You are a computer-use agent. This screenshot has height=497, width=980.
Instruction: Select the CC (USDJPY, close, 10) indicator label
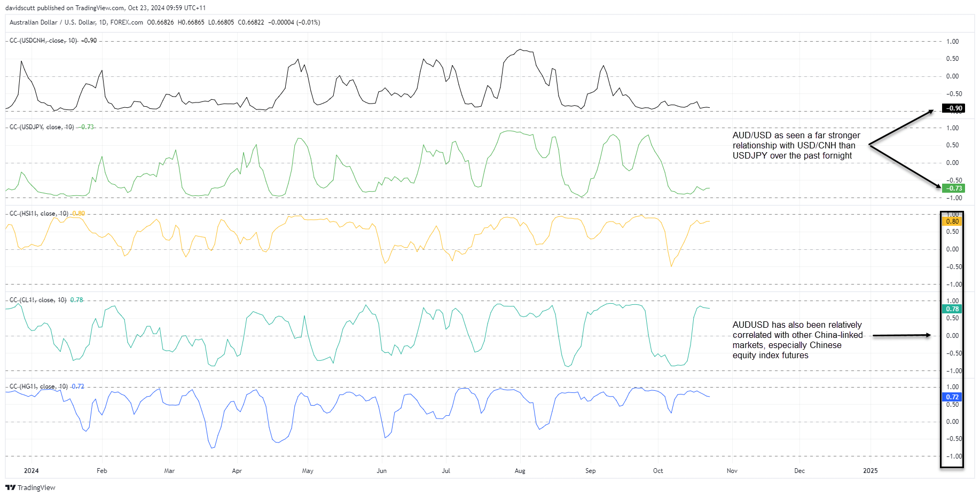(42, 127)
